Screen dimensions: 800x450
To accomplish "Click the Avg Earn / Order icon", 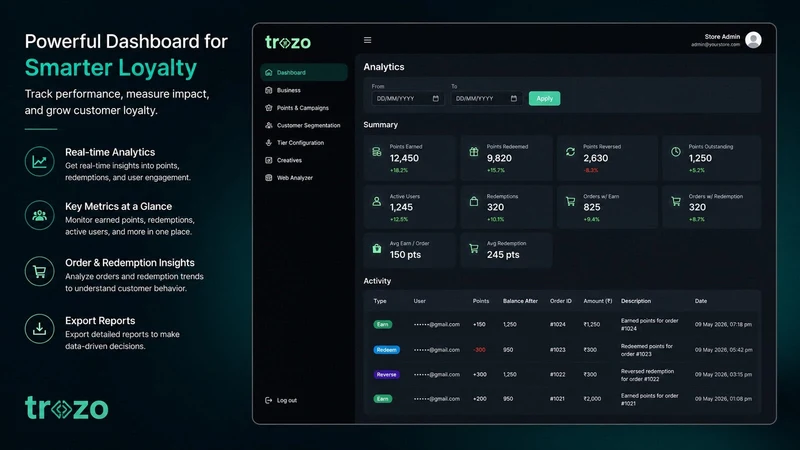I will [x=377, y=248].
